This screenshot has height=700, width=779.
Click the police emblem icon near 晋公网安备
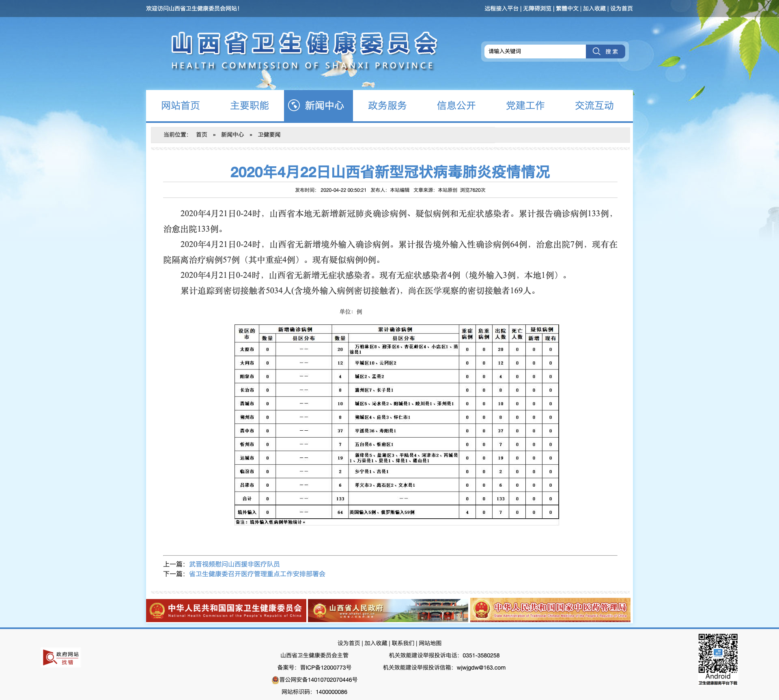point(275,680)
